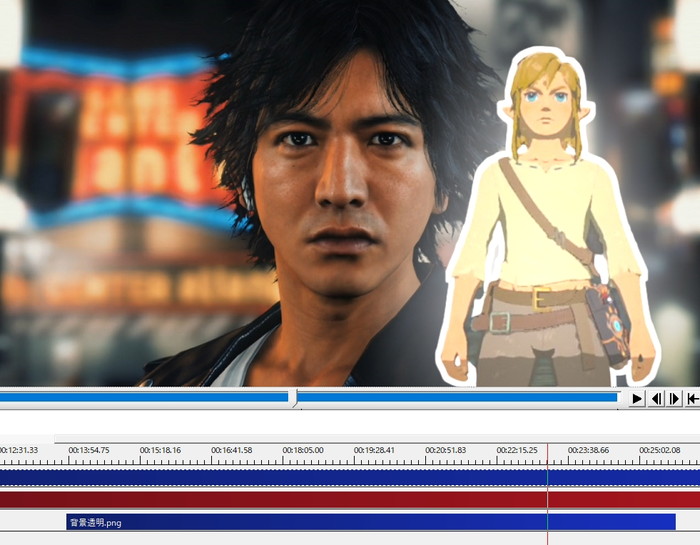This screenshot has height=545, width=700.
Task: Click timeline ruler at 00:19:28.41
Action: click(374, 450)
